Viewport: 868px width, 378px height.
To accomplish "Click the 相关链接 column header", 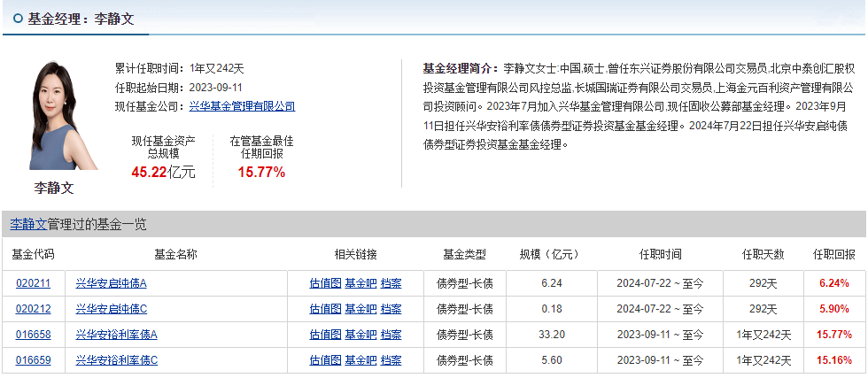I will pyautogui.click(x=355, y=255).
